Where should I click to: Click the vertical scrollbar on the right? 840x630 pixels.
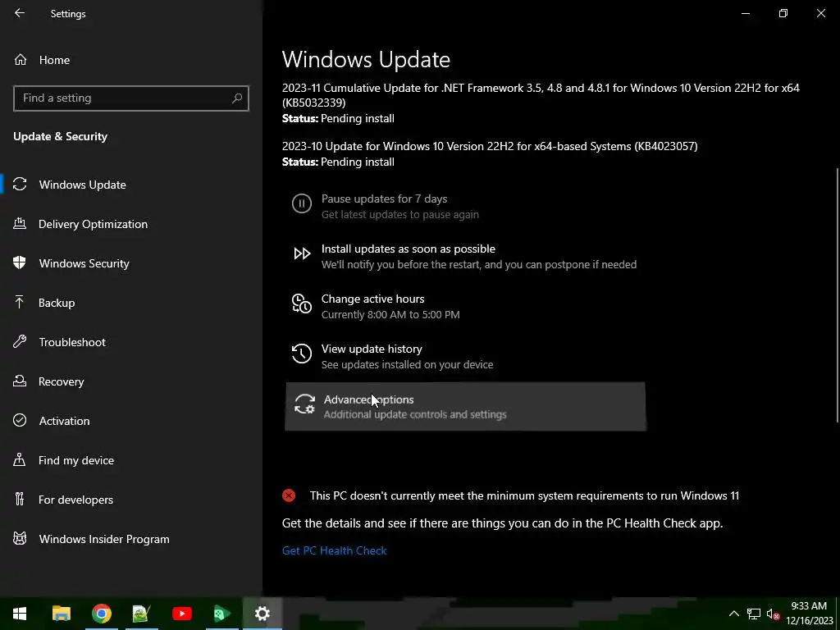(x=838, y=294)
